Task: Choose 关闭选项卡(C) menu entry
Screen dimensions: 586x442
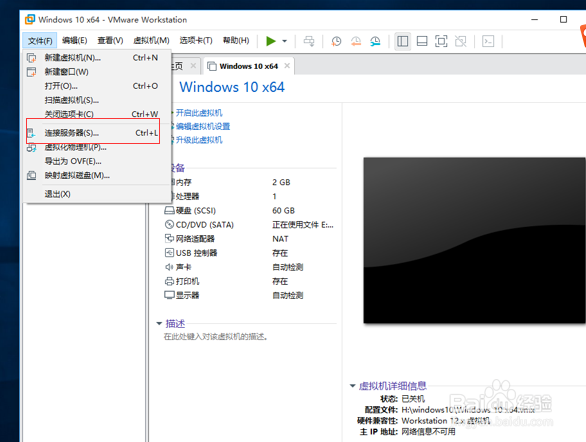Action: [x=97, y=114]
